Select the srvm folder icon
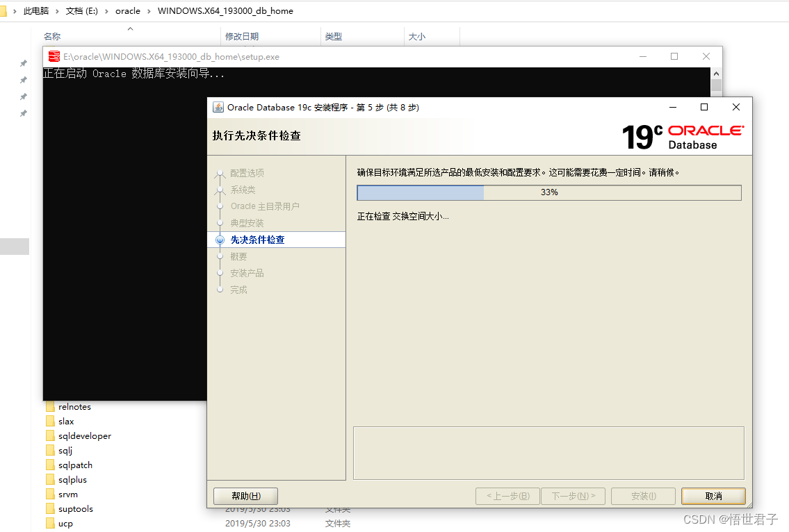Viewport: 789px width, 532px height. [x=50, y=494]
